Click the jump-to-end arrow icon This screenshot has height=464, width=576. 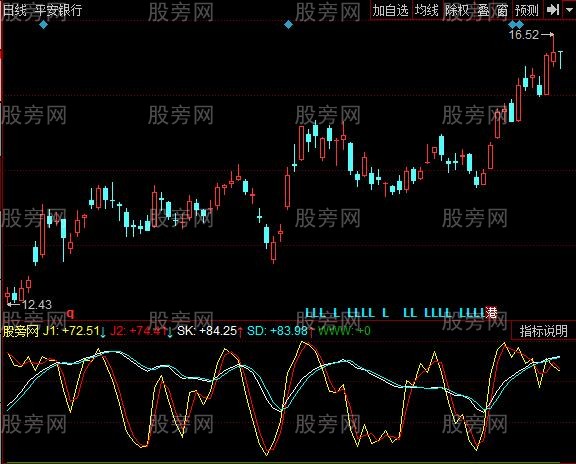coord(552,10)
